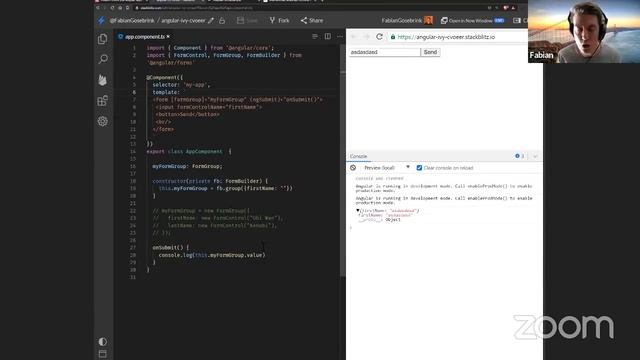Fork the project

[x=279, y=20]
